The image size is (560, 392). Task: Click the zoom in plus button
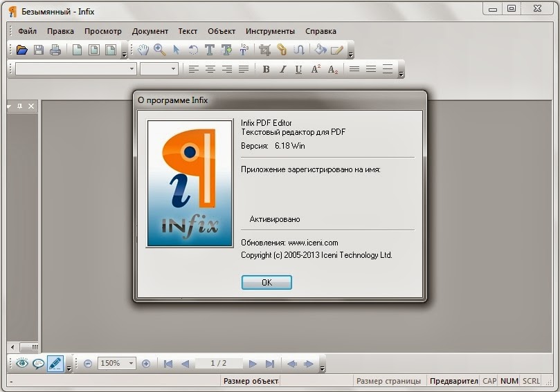[x=146, y=364]
